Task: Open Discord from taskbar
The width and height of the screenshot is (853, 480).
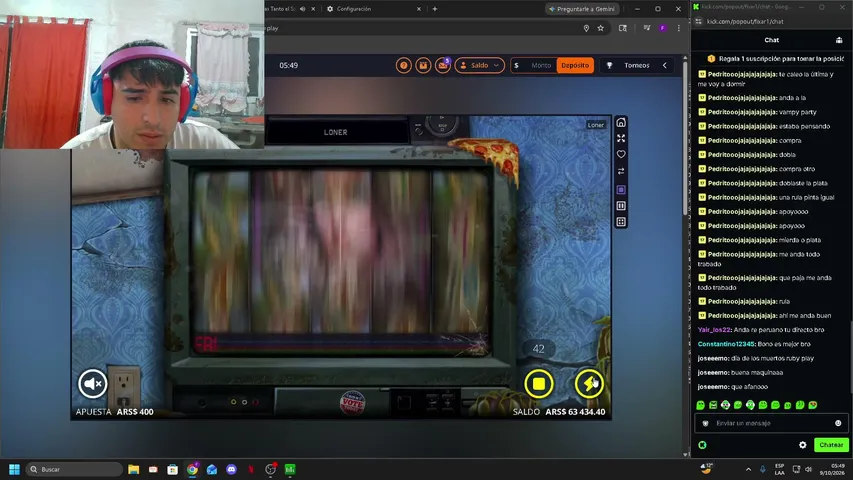Action: [231, 469]
